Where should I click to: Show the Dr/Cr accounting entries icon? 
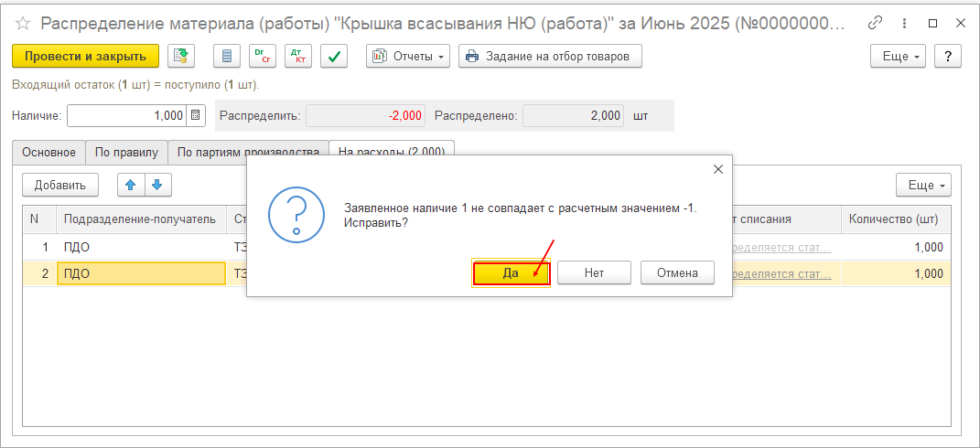point(263,57)
